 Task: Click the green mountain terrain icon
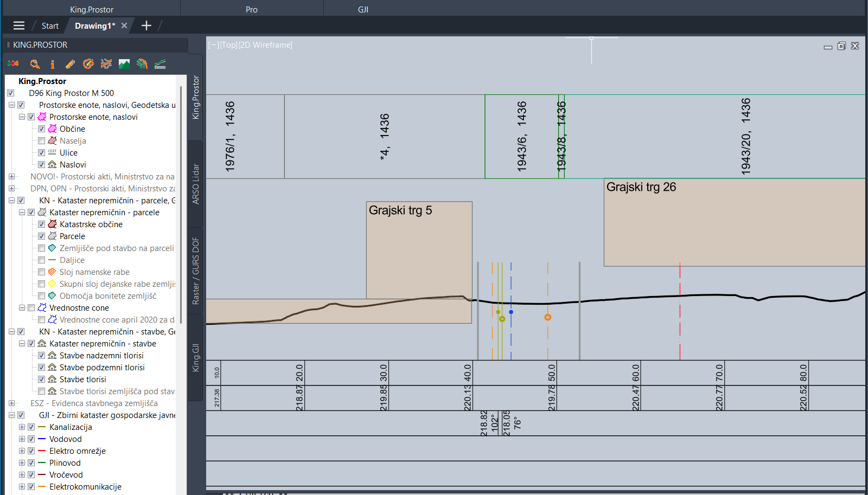click(x=124, y=64)
